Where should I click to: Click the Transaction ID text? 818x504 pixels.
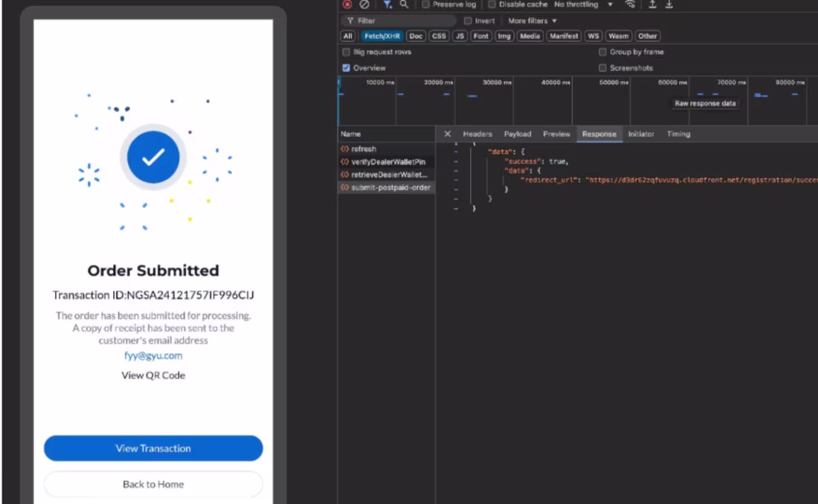[x=153, y=295]
